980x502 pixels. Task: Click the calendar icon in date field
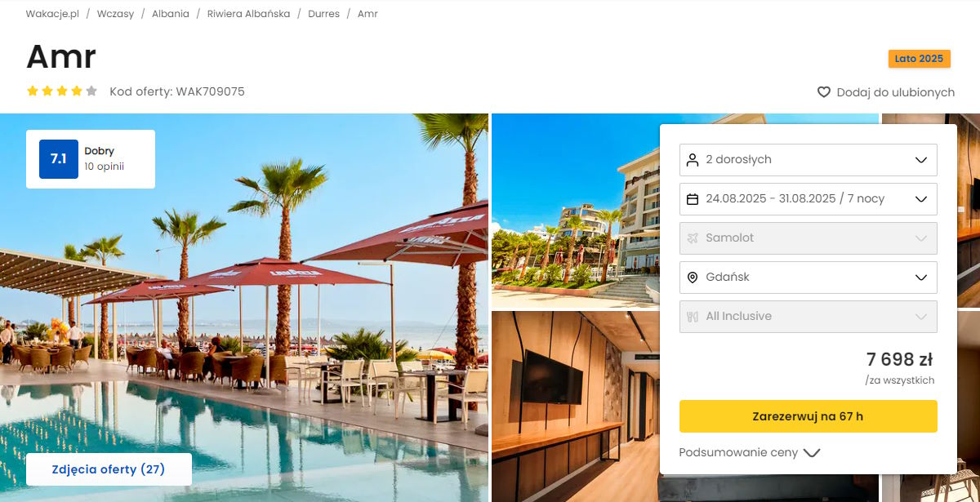coord(693,198)
